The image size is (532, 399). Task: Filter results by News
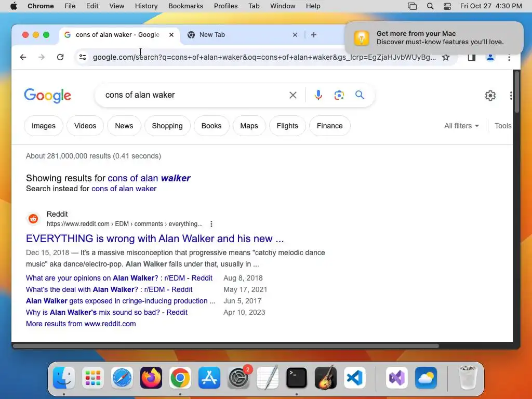[124, 126]
